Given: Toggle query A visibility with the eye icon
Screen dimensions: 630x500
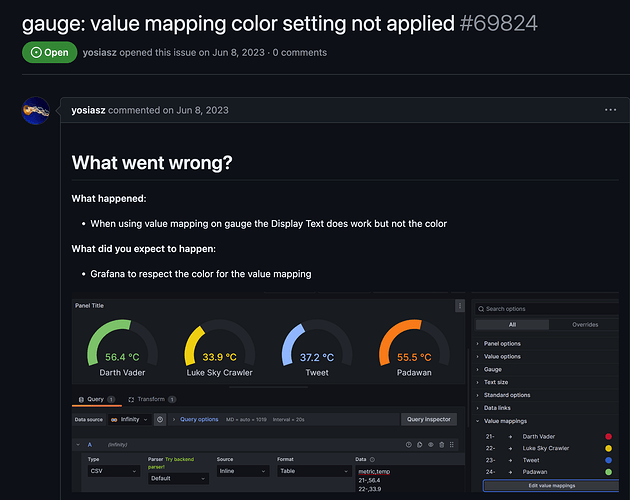Looking at the screenshot, I should 430,445.
